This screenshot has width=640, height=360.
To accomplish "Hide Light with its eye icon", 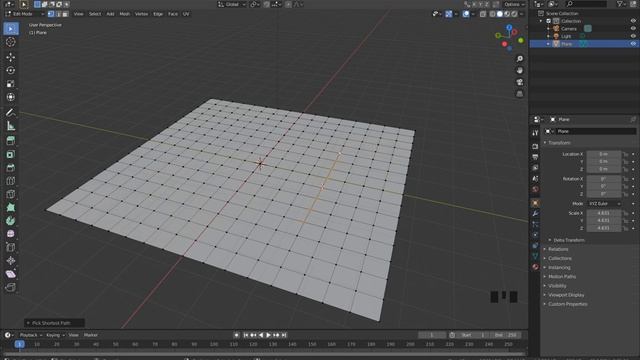I will click(633, 36).
